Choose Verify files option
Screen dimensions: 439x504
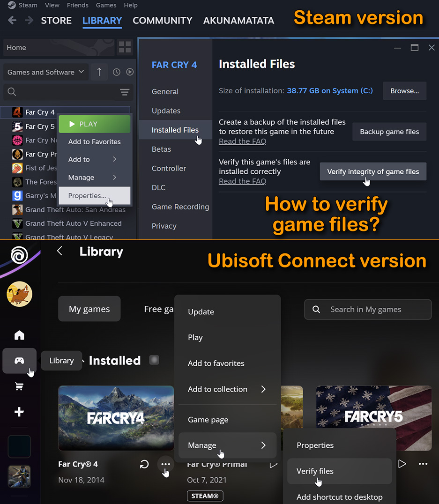[x=340, y=471]
